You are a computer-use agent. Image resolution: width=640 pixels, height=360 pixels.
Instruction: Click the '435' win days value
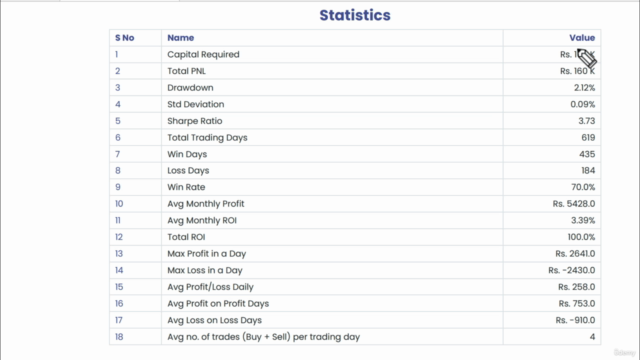[x=587, y=154]
